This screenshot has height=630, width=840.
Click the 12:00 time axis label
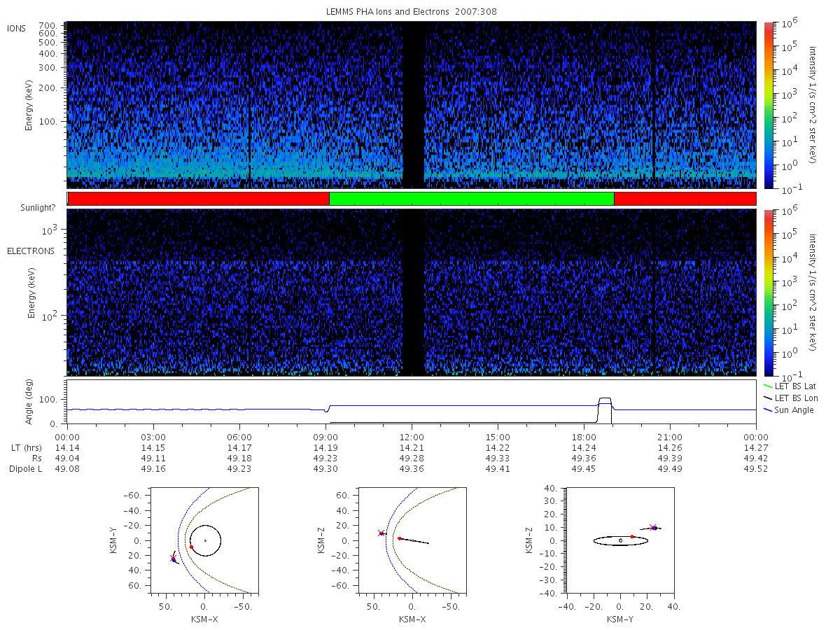pos(412,435)
